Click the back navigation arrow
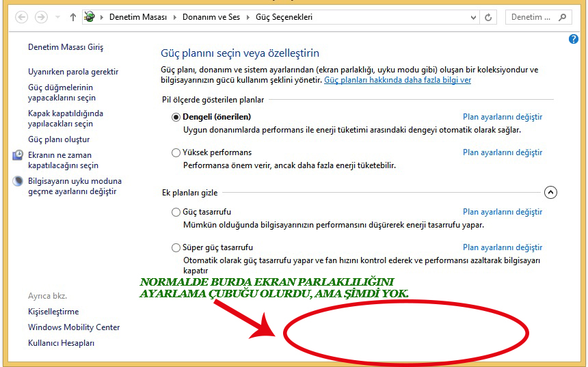Screen dimensions: 588x367 tap(21, 17)
